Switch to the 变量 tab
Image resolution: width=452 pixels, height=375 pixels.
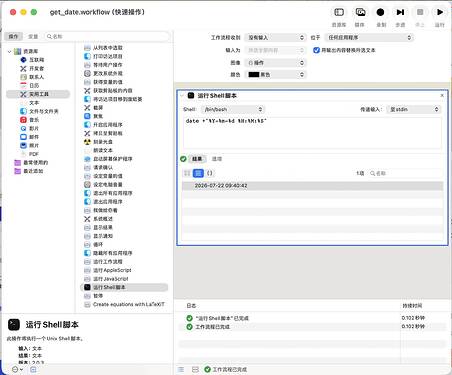[33, 36]
